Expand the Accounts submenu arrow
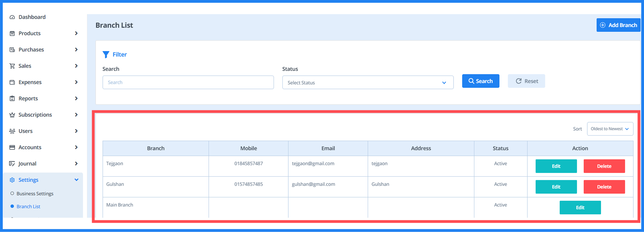This screenshot has height=232, width=644. point(76,147)
